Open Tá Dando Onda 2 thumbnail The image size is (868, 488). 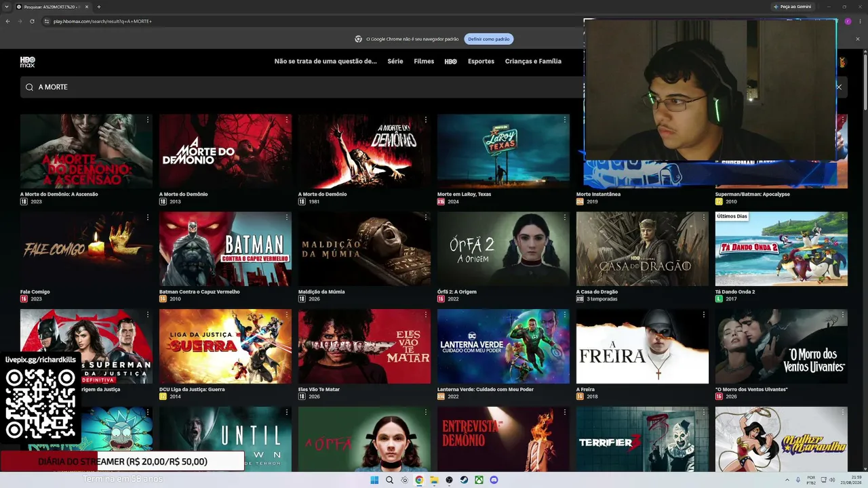point(781,249)
